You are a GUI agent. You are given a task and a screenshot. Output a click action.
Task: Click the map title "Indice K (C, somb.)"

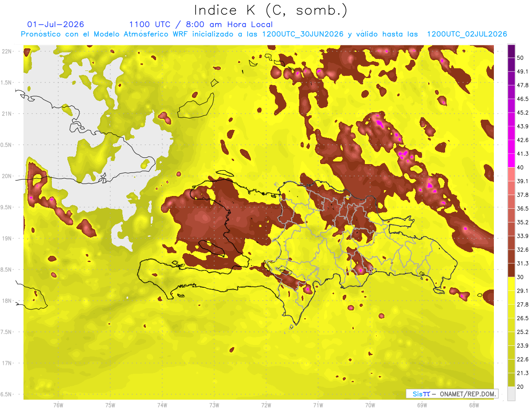point(271,10)
